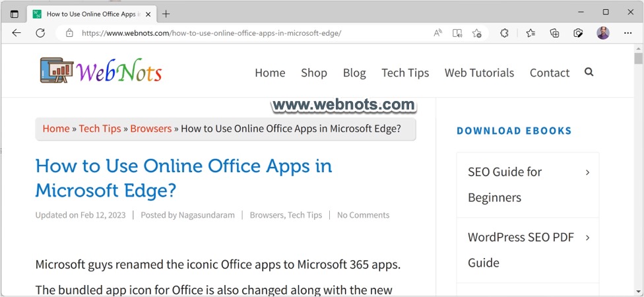Open the tab actions menu icon
The width and height of the screenshot is (644, 297).
point(15,14)
